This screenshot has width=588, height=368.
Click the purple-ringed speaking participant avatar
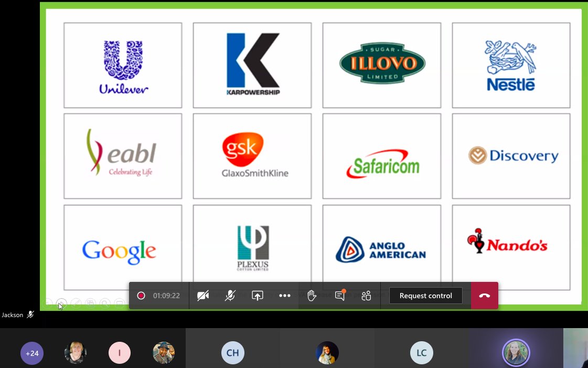click(x=516, y=353)
